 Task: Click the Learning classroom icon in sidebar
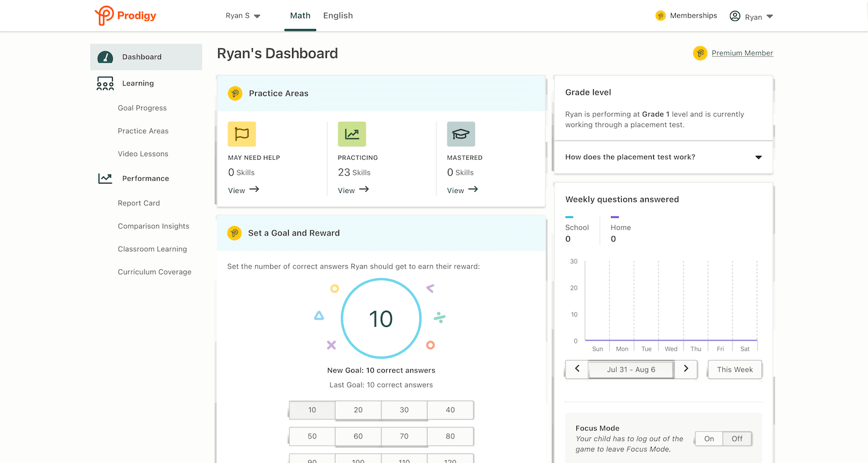click(105, 83)
